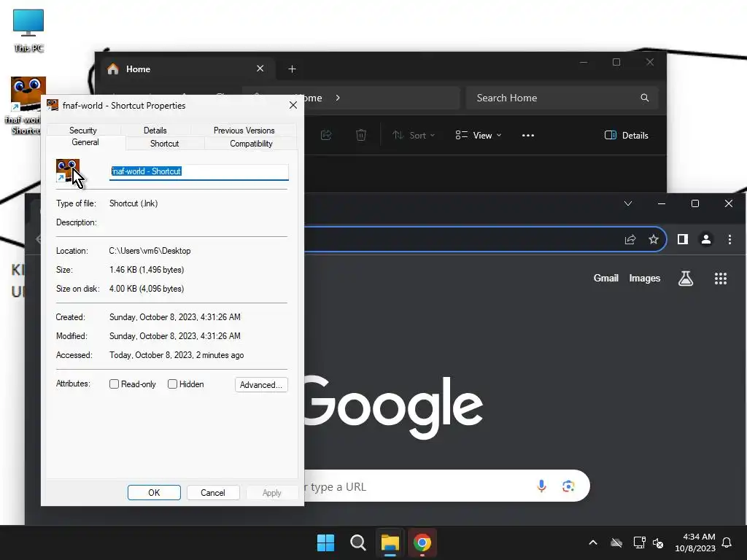Viewport: 747px width, 560px height.
Task: Open a new File Explorer tab with plus
Action: coord(292,69)
